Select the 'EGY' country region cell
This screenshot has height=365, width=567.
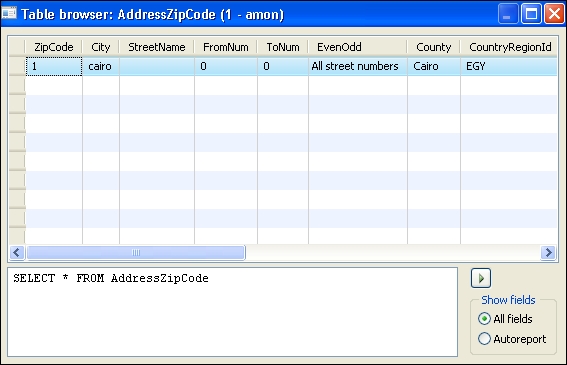click(x=509, y=66)
